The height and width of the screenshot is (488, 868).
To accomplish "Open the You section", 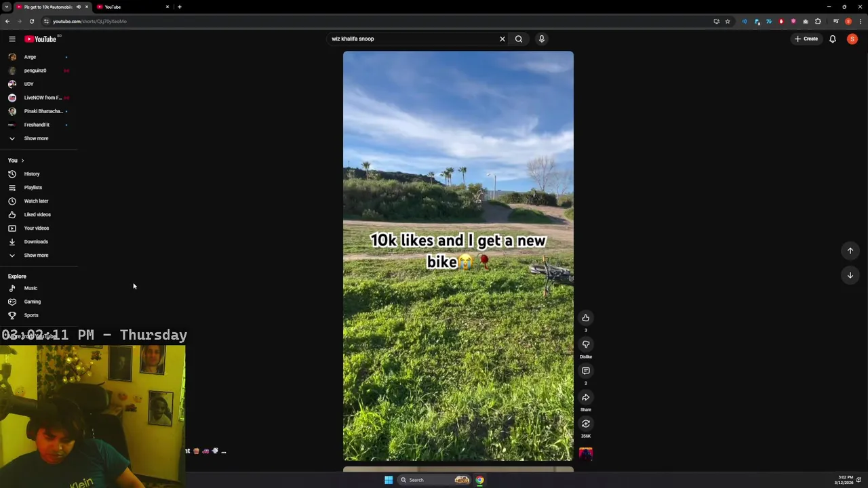I will point(16,161).
